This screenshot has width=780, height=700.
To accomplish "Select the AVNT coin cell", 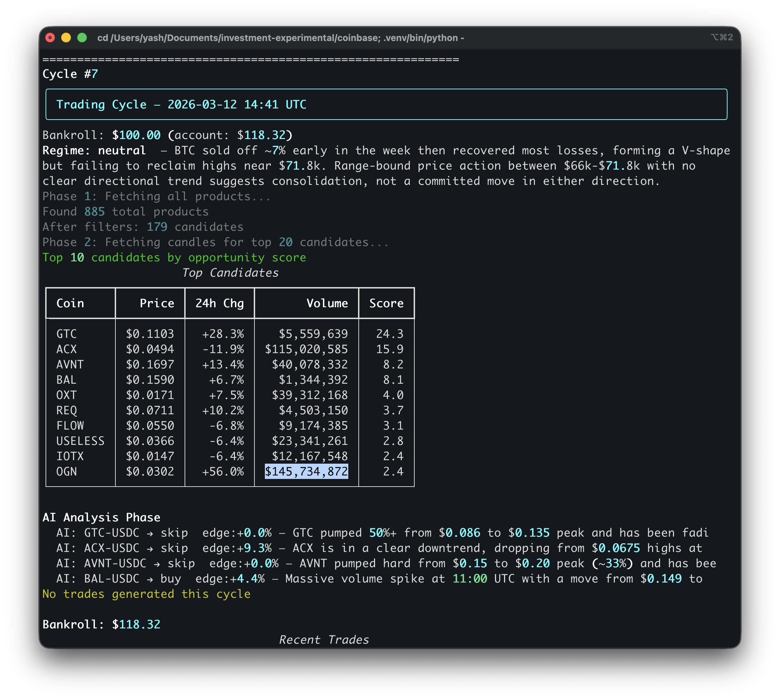I will tap(70, 365).
